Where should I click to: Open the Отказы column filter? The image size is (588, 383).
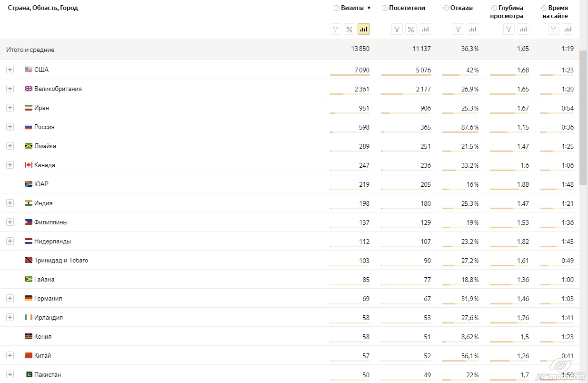click(458, 30)
